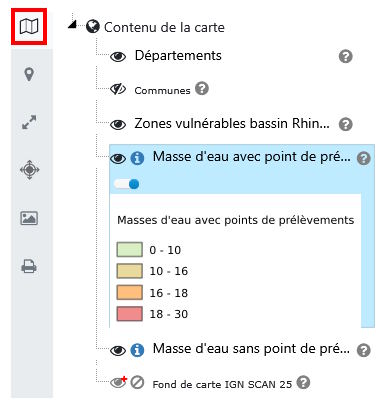Click the red 18 - 30 legend swatch
The image size is (383, 402).
[x=129, y=314]
